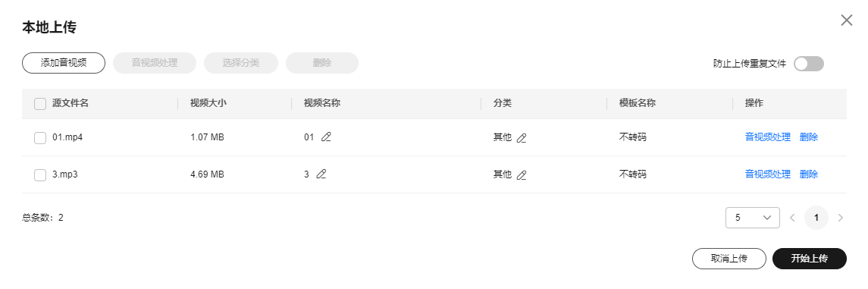
Task: Go to next page arrow
Action: tap(840, 218)
